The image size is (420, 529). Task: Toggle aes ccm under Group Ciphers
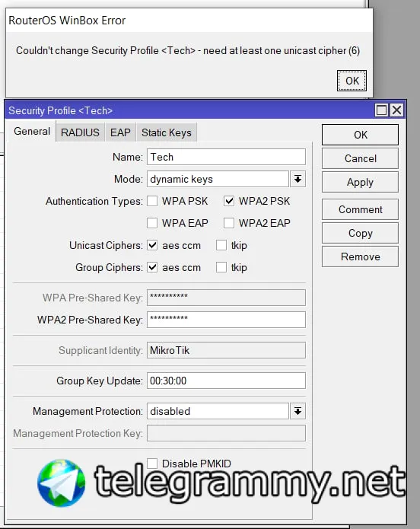(152, 267)
